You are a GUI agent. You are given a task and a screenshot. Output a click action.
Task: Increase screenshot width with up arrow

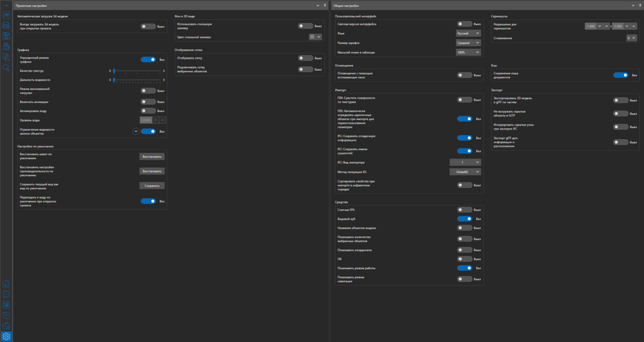(x=606, y=26)
